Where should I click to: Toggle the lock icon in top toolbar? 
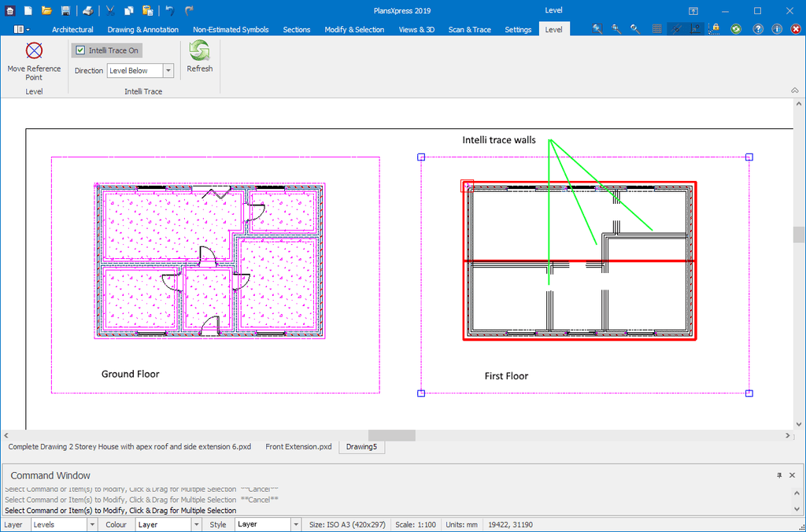[715, 29]
